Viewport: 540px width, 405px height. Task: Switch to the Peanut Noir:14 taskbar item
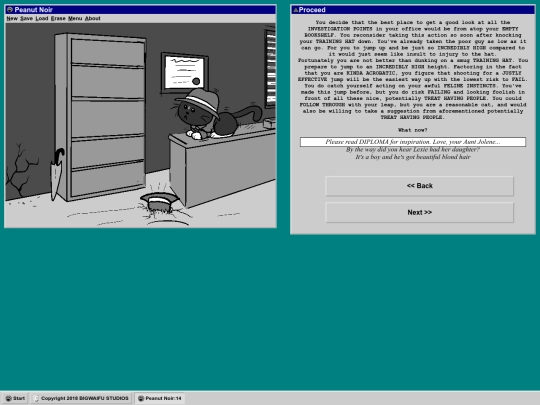click(160, 398)
